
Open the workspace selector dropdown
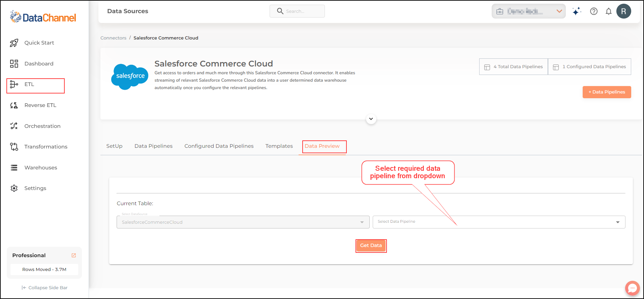(528, 11)
